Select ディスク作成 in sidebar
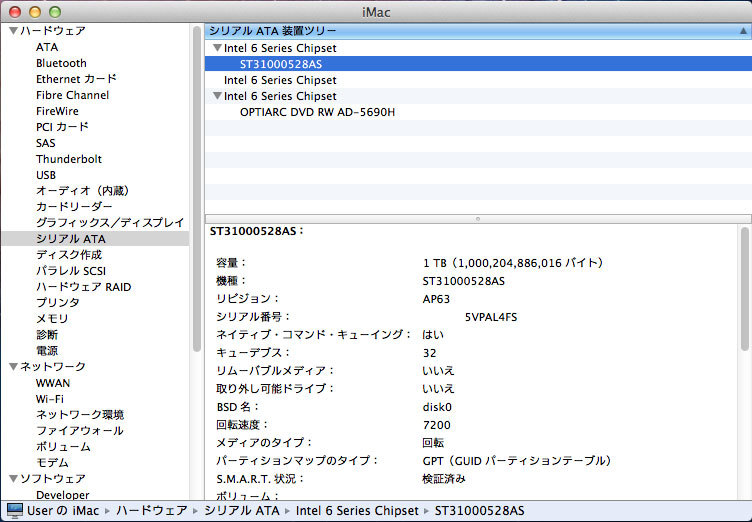Viewport: 752px width, 522px height. pyautogui.click(x=69, y=255)
